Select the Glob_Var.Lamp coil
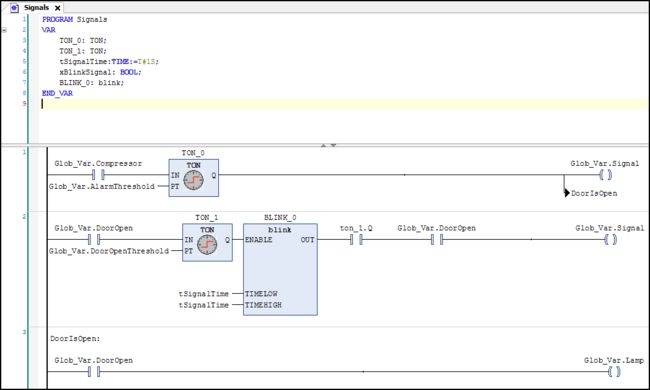Viewport: 650px width, 390px height. (x=614, y=372)
